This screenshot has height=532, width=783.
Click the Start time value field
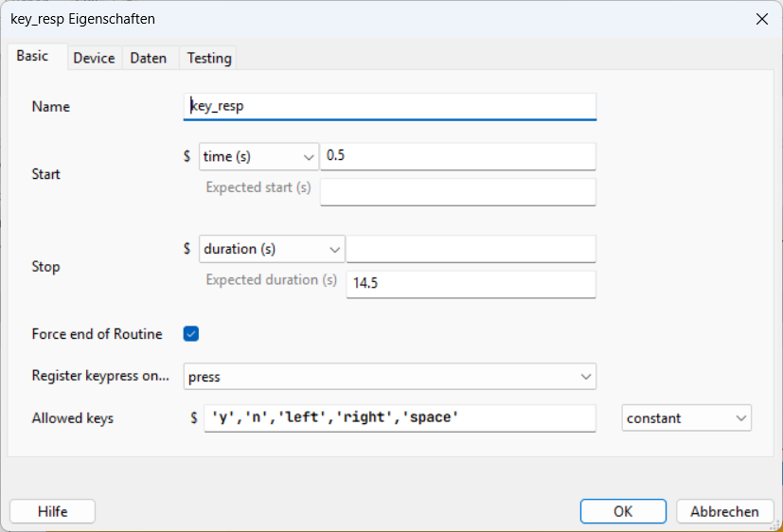pos(457,156)
